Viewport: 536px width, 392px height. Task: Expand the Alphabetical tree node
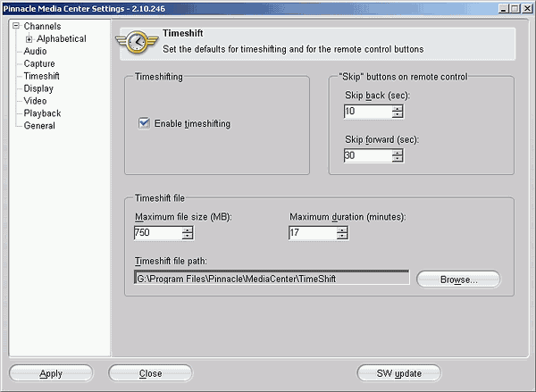coord(29,39)
